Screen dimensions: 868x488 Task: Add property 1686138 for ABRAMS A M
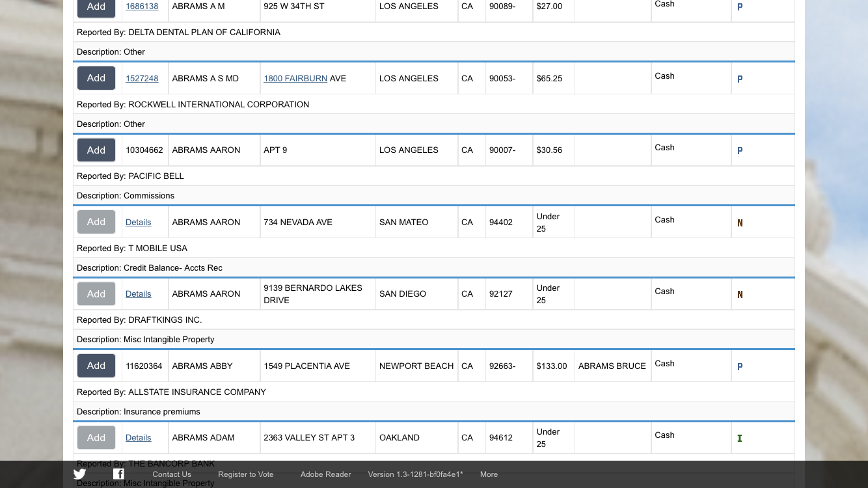coord(96,7)
